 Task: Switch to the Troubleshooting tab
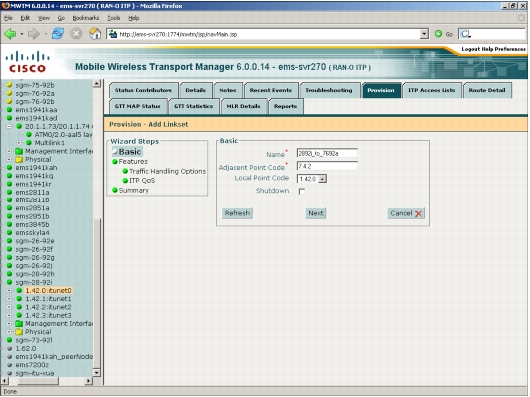point(329,90)
